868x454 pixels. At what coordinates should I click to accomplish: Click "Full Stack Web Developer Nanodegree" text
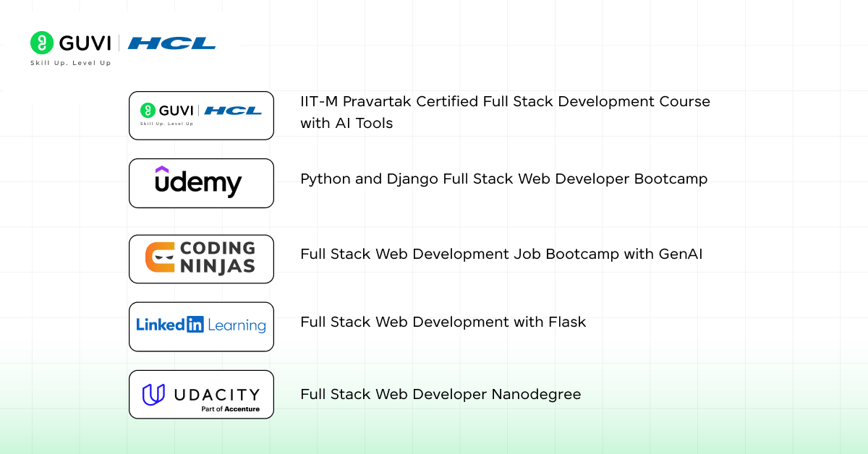click(x=441, y=395)
